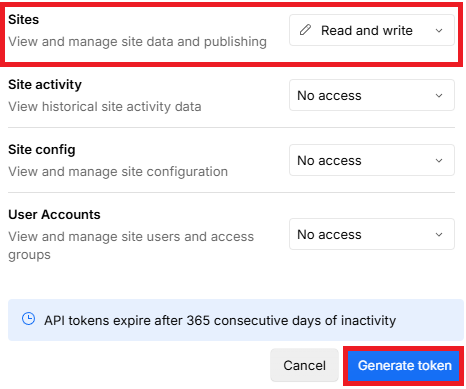The height and width of the screenshot is (389, 466).
Task: Click the Site activity heading
Action: [45, 84]
